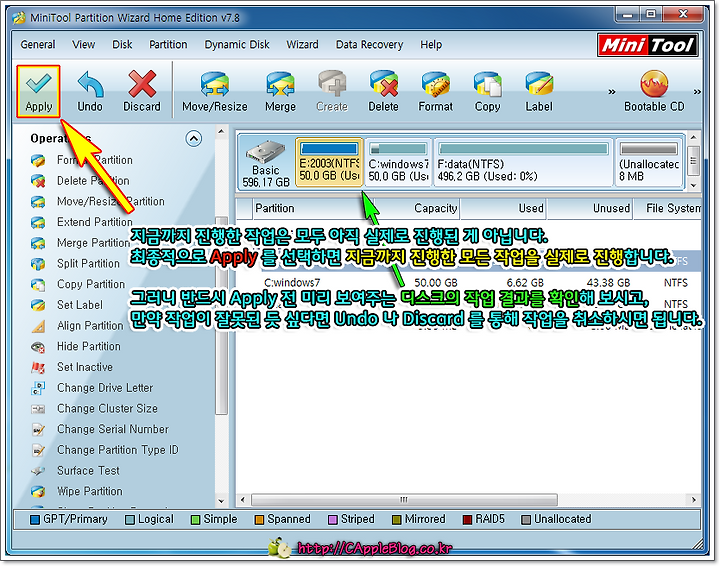This screenshot has height=566, width=720.
Task: Sort by the File System column header
Action: 669,208
